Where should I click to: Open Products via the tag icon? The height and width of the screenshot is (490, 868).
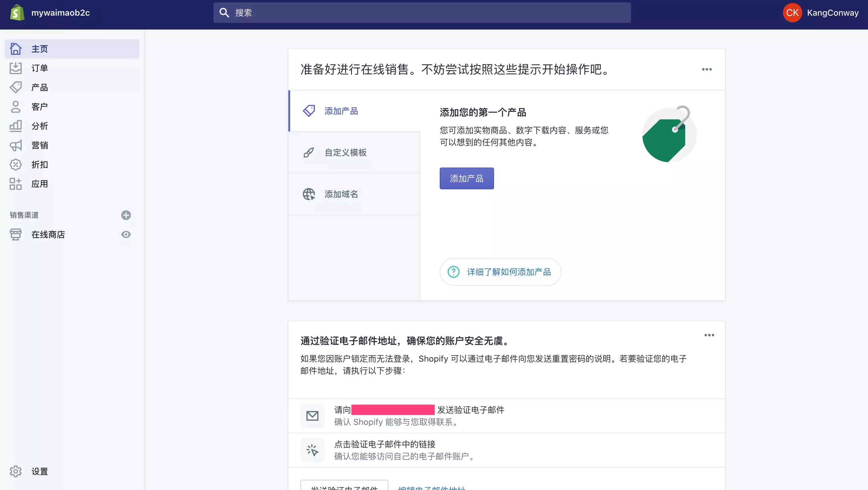tap(15, 88)
